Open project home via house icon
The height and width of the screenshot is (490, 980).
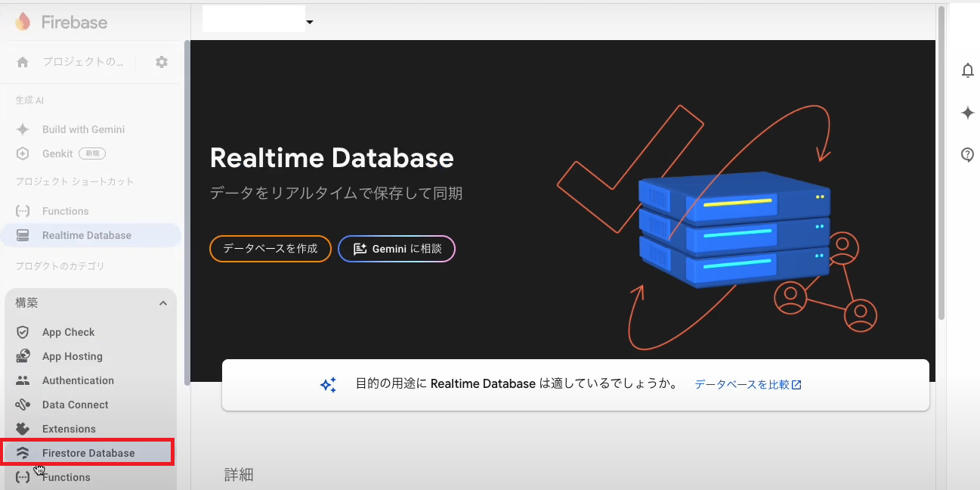[23, 62]
